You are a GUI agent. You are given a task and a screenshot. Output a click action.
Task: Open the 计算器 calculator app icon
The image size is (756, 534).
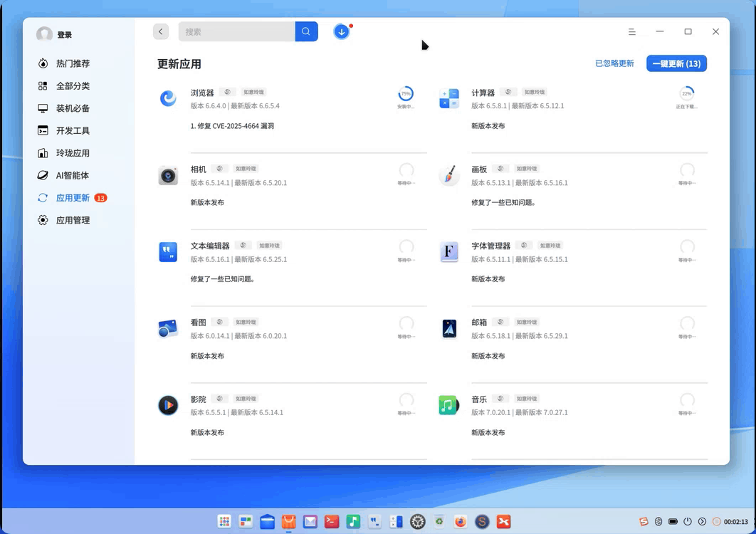pos(449,98)
